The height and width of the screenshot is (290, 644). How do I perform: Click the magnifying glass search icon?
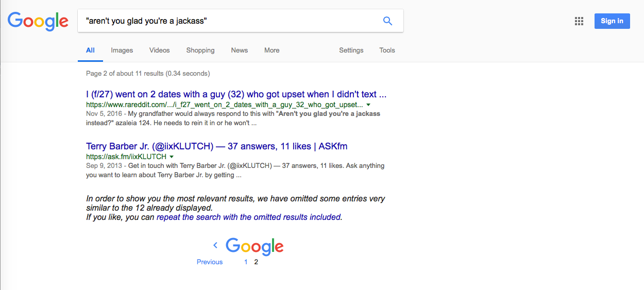(x=387, y=21)
